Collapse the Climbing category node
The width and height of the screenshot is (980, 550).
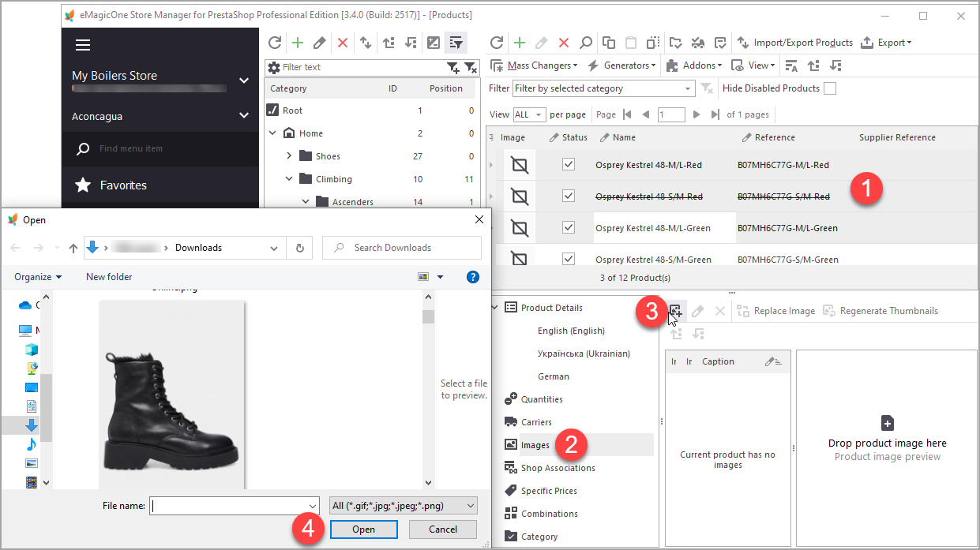[x=289, y=179]
